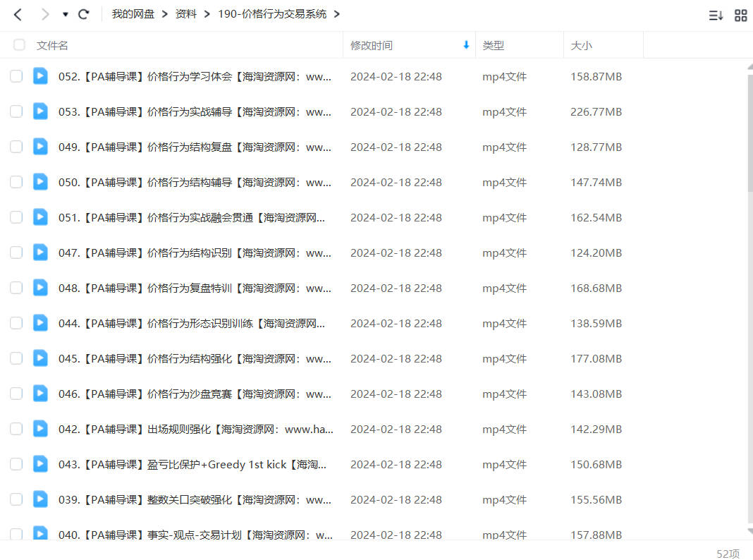Screen dimensions: 753x560
Task: Click the 190-价格行为交易系统 breadcrumb
Action: 272,14
